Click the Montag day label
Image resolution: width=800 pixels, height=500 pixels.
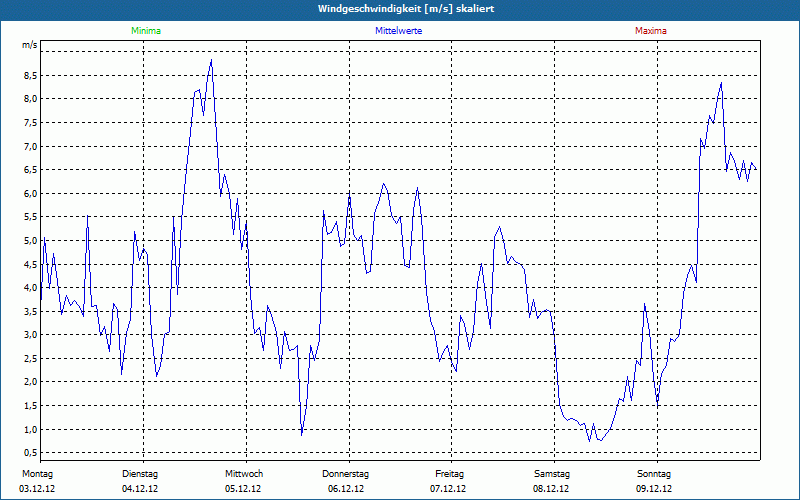pyautogui.click(x=37, y=474)
